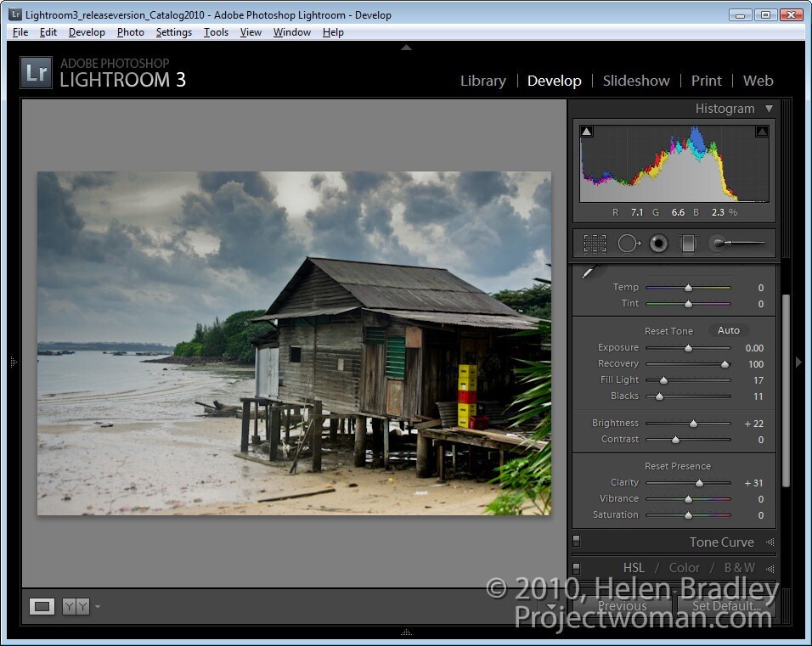Click the Brightness slider handle
Image resolution: width=812 pixels, height=646 pixels.
(693, 424)
